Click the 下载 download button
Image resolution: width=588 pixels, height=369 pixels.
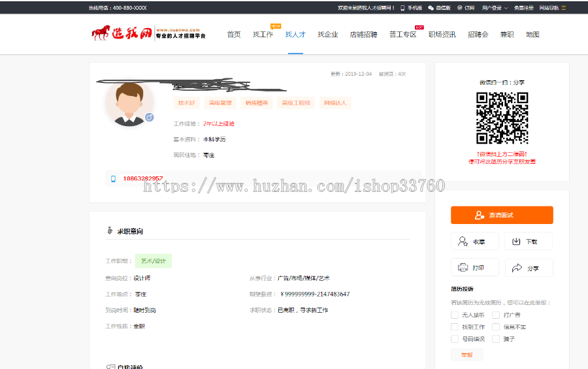pos(529,241)
